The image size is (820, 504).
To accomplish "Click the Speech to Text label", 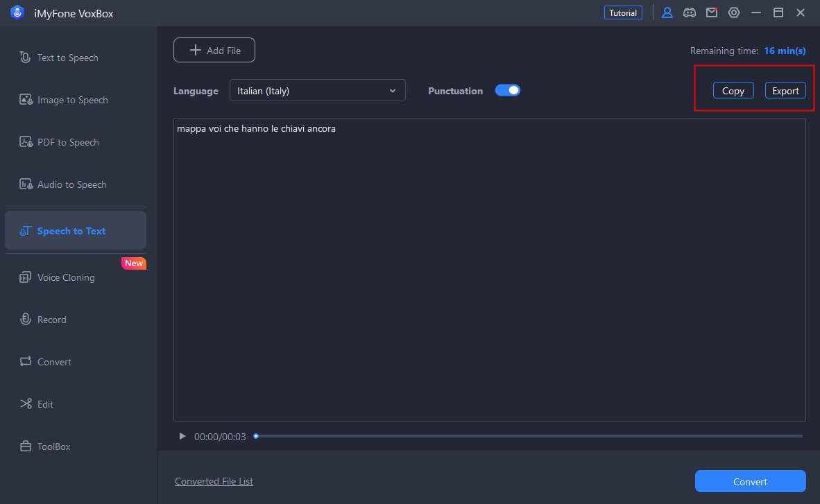I will (71, 231).
